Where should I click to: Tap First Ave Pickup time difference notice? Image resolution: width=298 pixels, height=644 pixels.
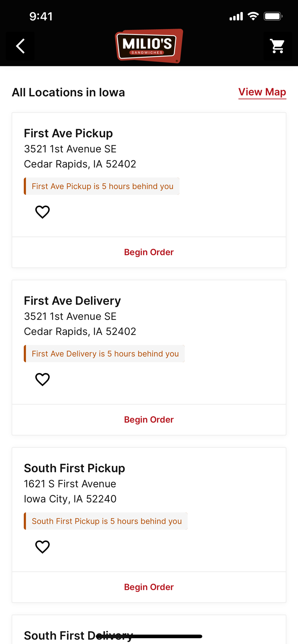coord(102,186)
